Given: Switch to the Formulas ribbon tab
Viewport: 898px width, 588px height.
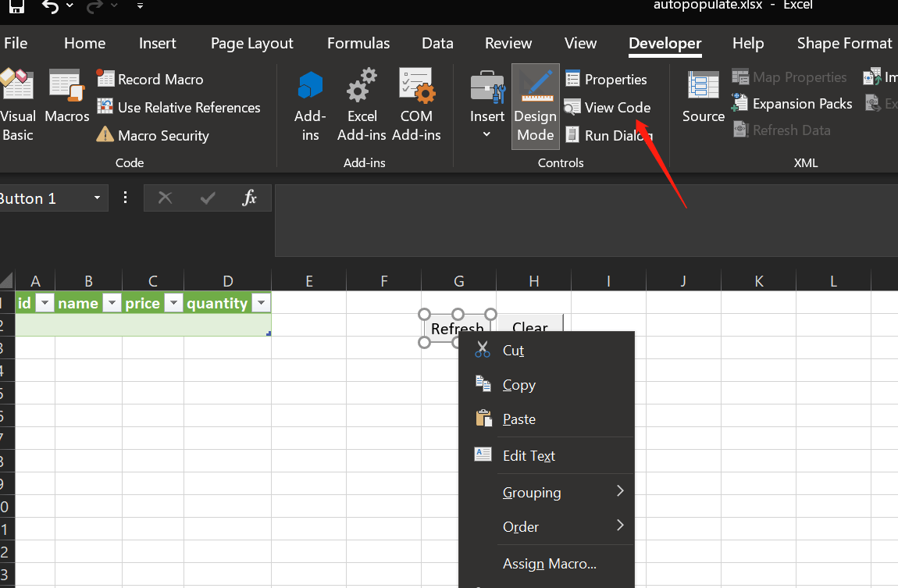Looking at the screenshot, I should click(x=358, y=43).
